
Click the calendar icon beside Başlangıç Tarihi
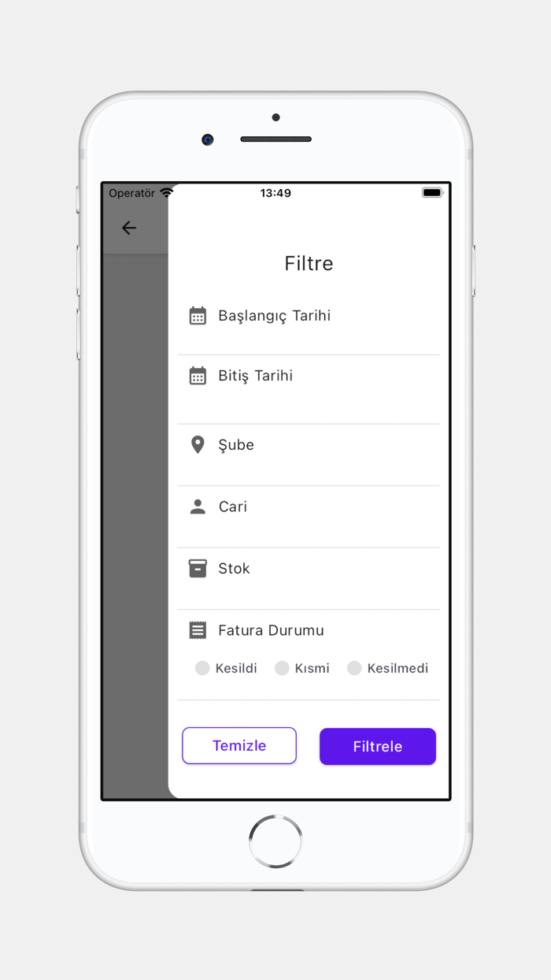(x=198, y=316)
